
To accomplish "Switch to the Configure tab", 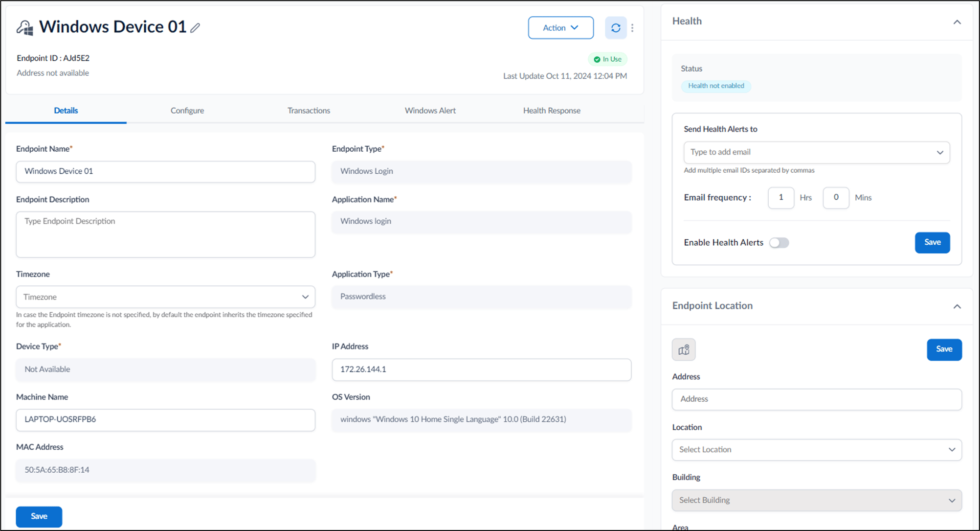I will (x=187, y=111).
